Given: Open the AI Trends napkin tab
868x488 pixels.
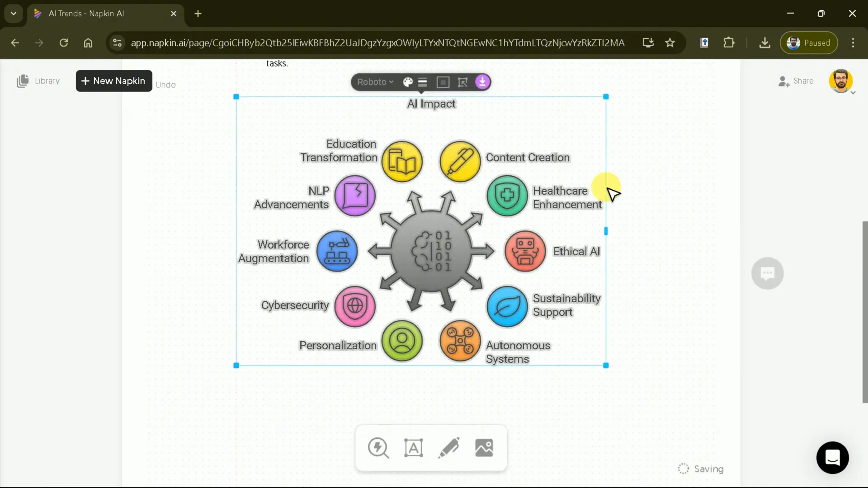Looking at the screenshot, I should 105,13.
